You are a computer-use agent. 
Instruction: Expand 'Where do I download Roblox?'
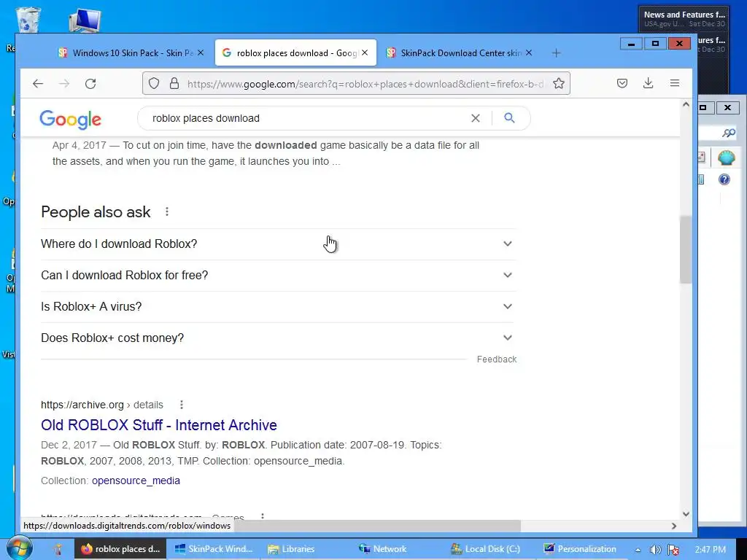pyautogui.click(x=278, y=244)
